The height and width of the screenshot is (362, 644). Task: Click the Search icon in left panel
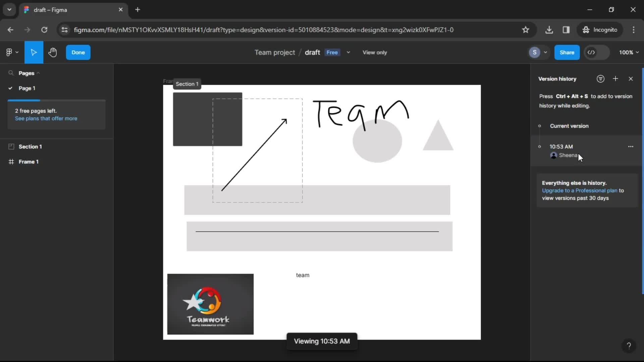[11, 73]
